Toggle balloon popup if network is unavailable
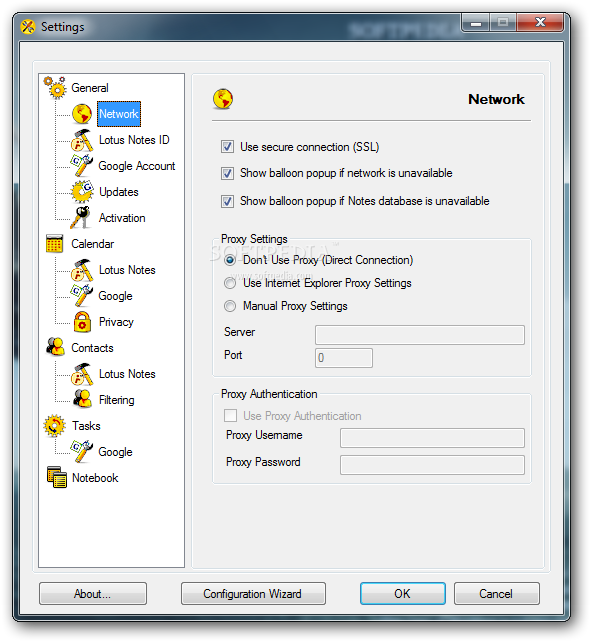This screenshot has height=642, width=591. 227,173
